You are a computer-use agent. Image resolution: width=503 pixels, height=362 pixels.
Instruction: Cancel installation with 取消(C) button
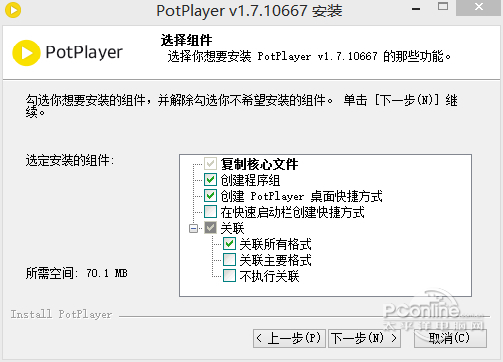450,338
